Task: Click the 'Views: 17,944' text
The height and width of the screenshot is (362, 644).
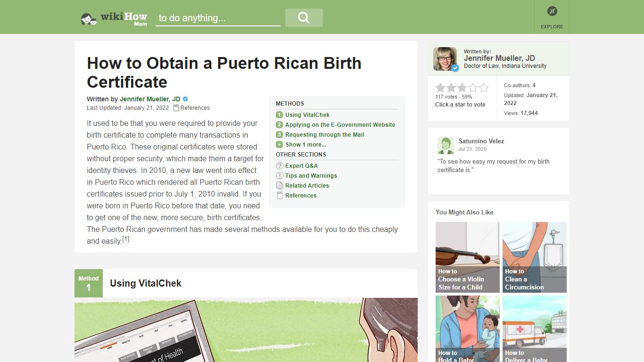Action: [x=521, y=113]
